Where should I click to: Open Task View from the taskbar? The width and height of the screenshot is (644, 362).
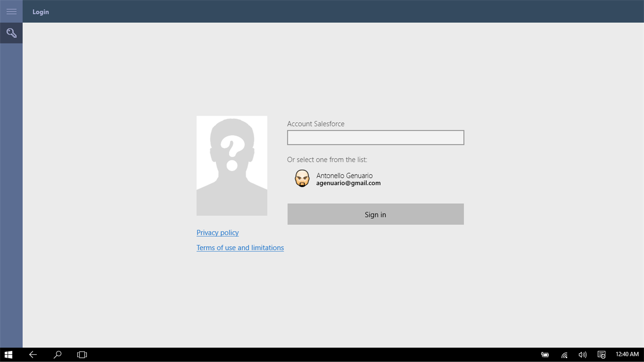[x=81, y=354]
